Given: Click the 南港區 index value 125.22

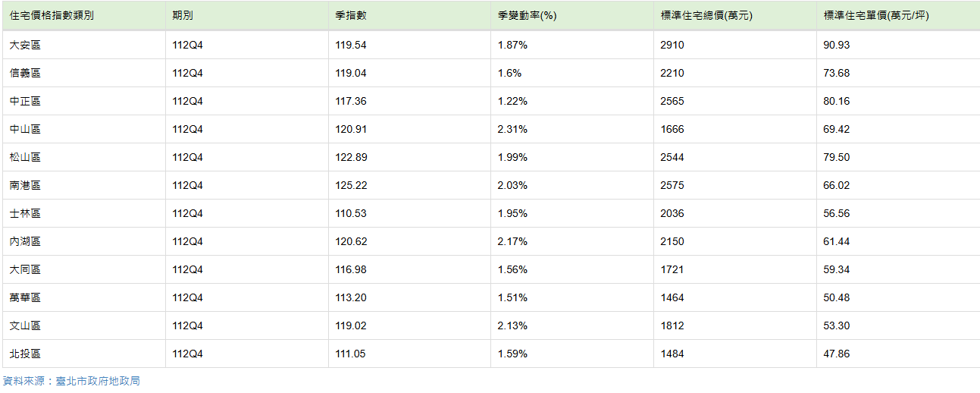Looking at the screenshot, I should click(351, 185).
